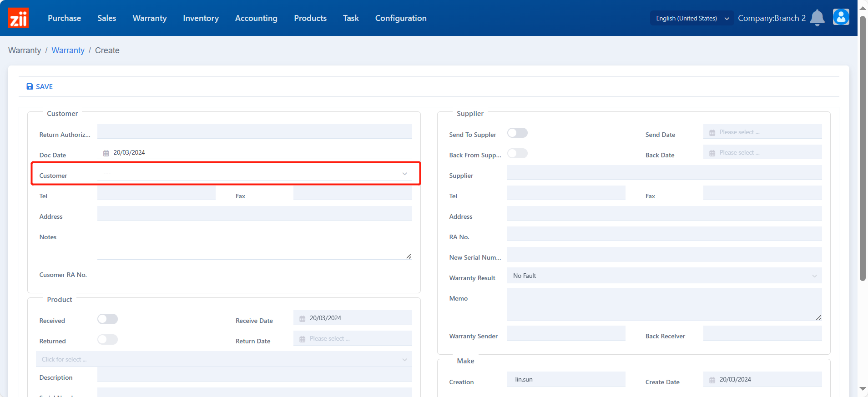
Task: Click the Return Date calendar icon
Action: click(302, 339)
